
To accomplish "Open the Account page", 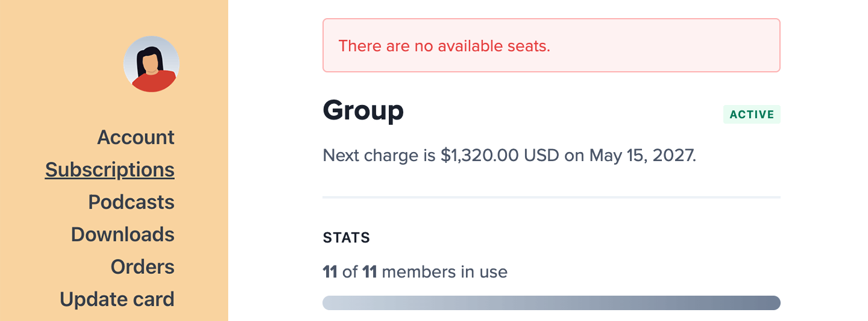I will [136, 138].
